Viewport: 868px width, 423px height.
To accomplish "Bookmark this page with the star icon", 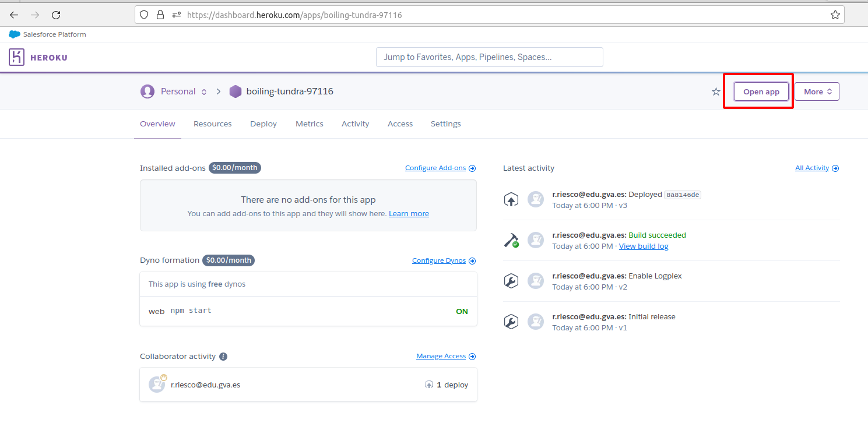I will [x=835, y=15].
